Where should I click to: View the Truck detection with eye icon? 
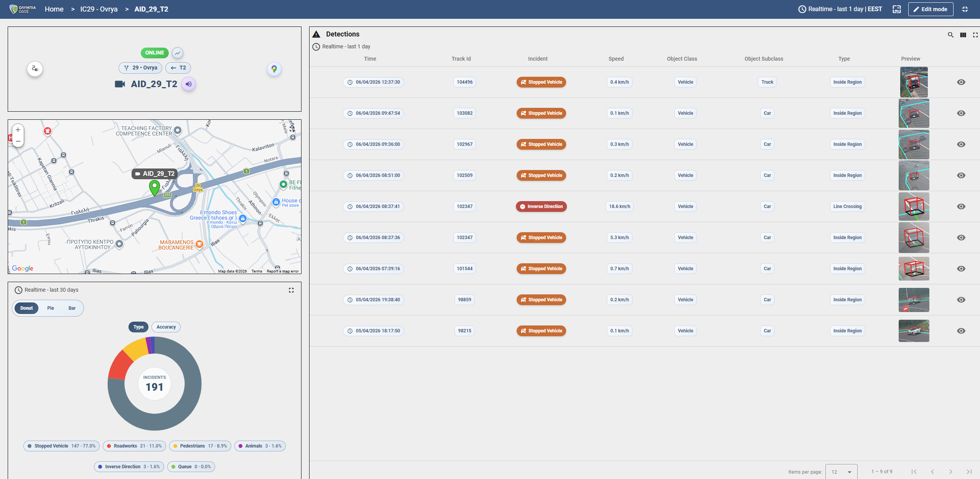pyautogui.click(x=961, y=82)
